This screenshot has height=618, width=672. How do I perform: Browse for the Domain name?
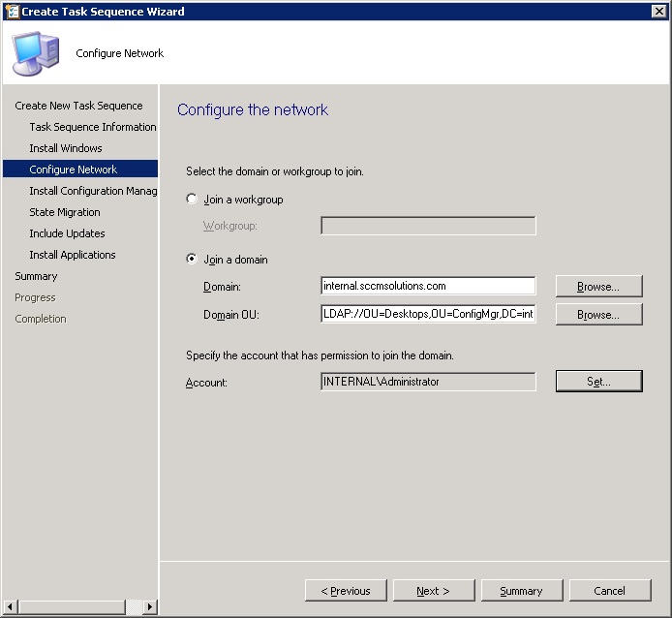[x=598, y=286]
